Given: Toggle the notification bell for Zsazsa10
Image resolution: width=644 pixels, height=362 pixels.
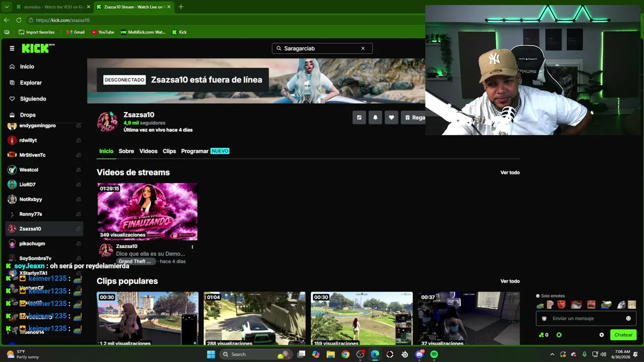Looking at the screenshot, I should click(375, 118).
